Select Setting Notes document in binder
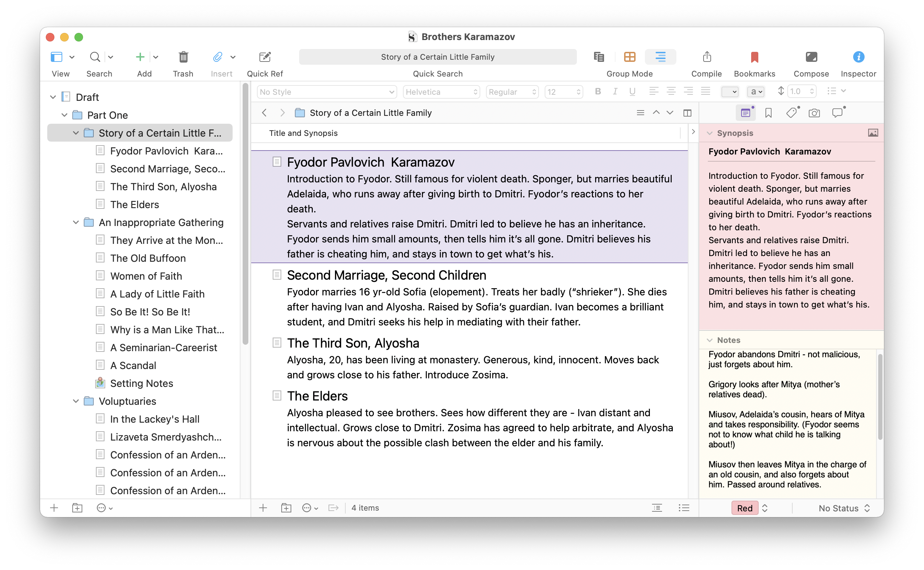 click(141, 383)
